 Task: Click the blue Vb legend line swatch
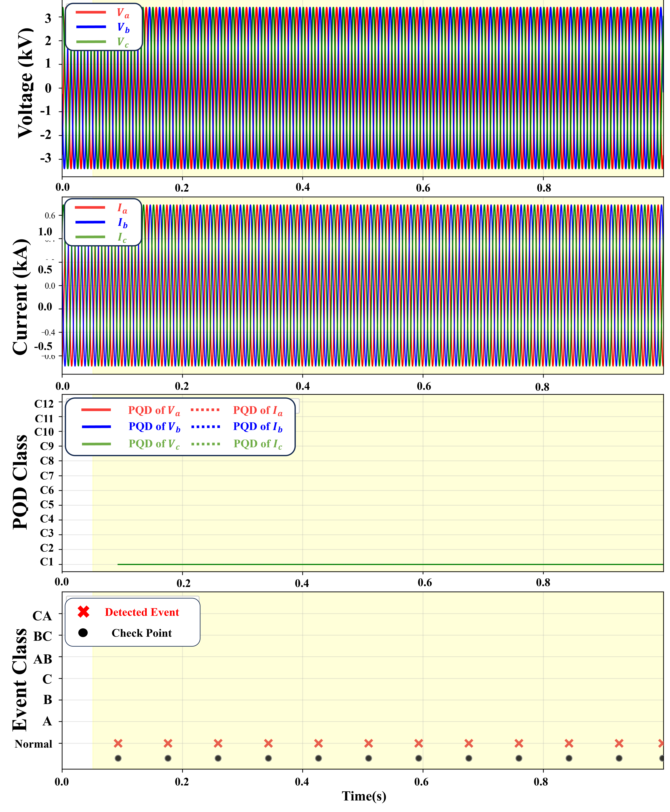pyautogui.click(x=91, y=27)
